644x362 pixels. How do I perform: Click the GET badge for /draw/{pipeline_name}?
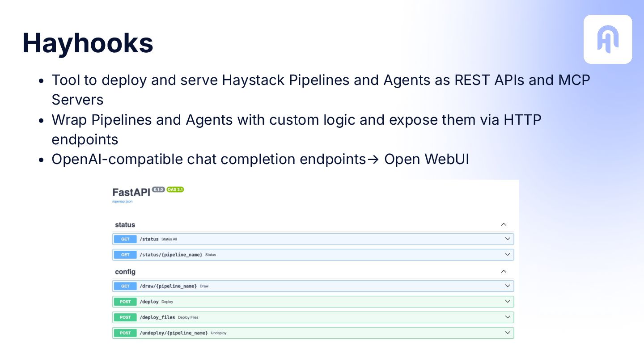(x=125, y=286)
